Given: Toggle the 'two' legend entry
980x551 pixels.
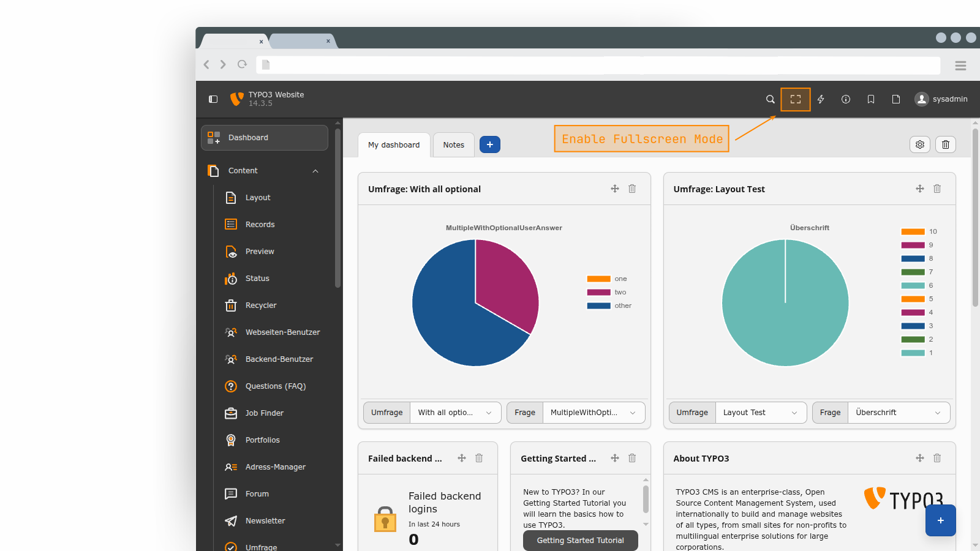Looking at the screenshot, I should coord(607,293).
